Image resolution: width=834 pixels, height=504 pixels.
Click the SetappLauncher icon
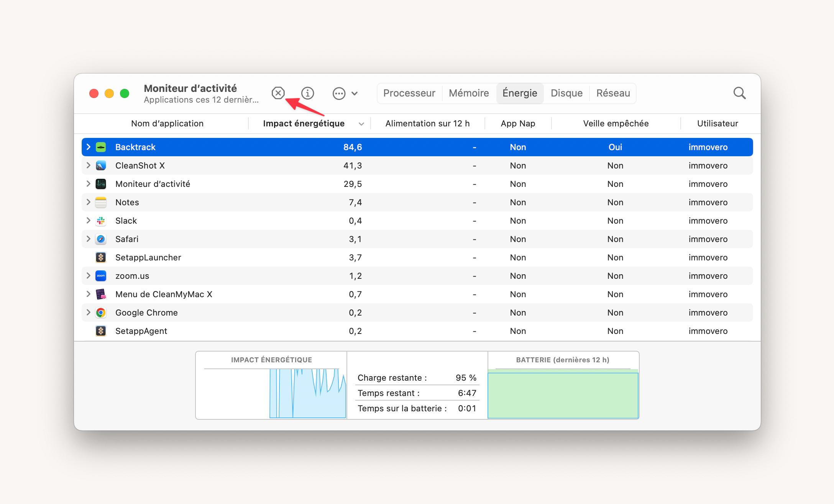tap(101, 257)
